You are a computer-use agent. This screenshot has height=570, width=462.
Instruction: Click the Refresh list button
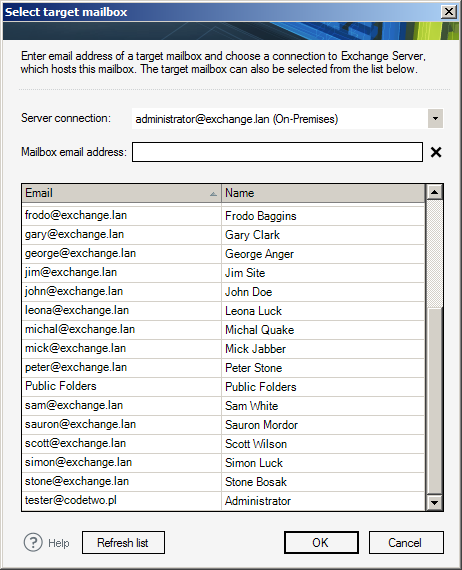click(x=123, y=542)
